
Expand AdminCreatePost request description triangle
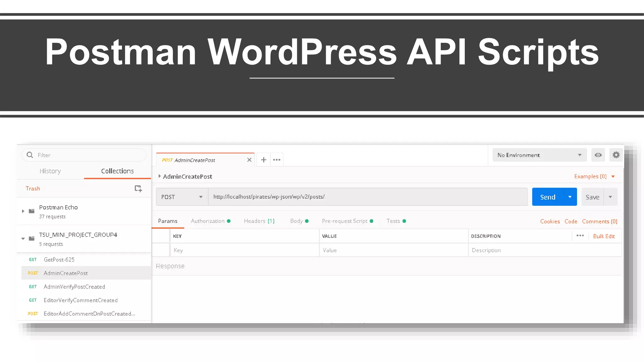[159, 176]
